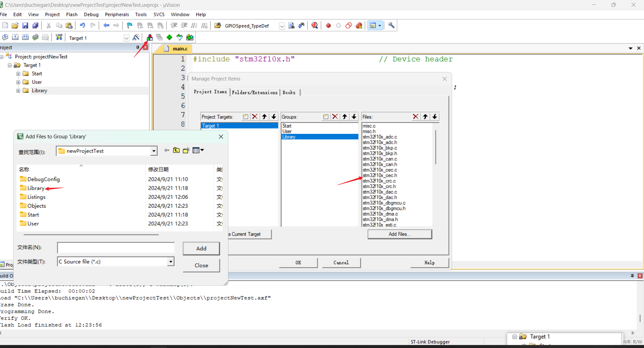This screenshot has height=348, width=644.
Task: Switch to Books tab
Action: tap(289, 92)
